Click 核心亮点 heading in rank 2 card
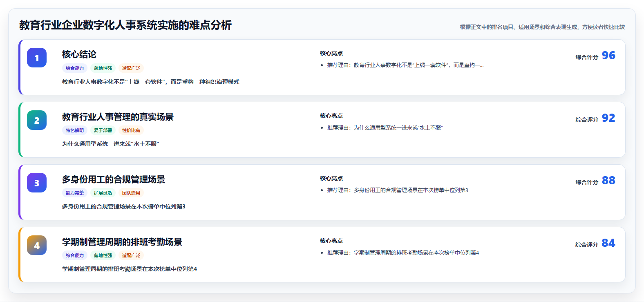644x302 pixels. (x=331, y=116)
